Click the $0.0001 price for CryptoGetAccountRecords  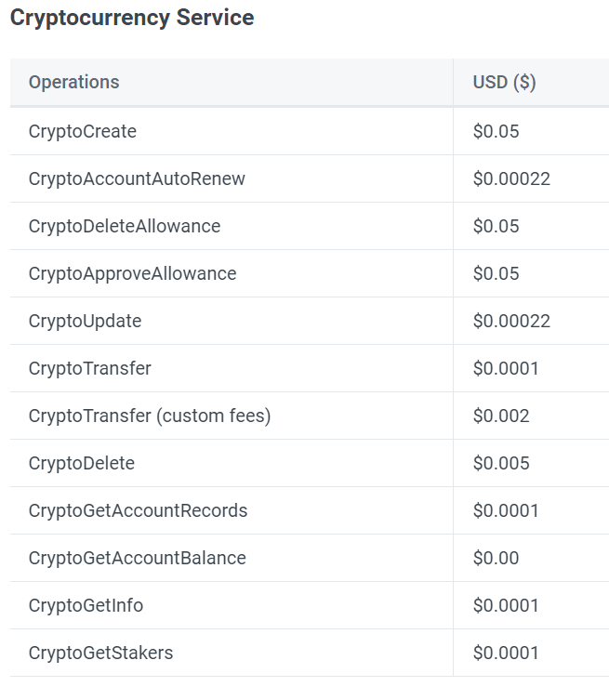[506, 510]
